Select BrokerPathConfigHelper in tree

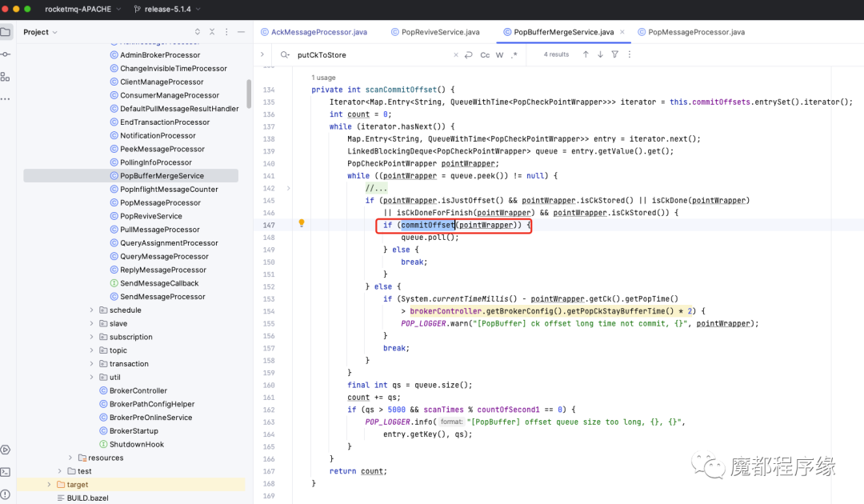click(151, 404)
